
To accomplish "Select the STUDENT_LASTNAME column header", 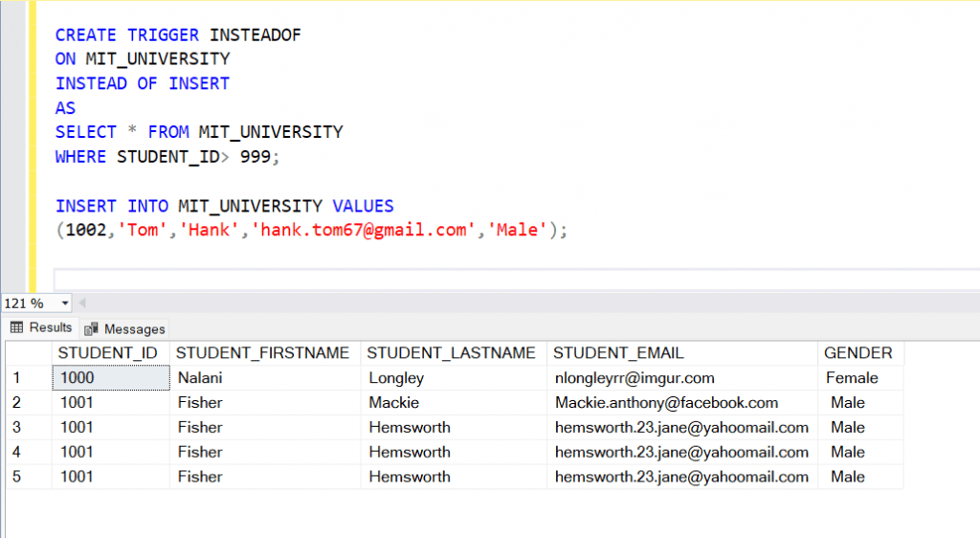I will [x=453, y=353].
